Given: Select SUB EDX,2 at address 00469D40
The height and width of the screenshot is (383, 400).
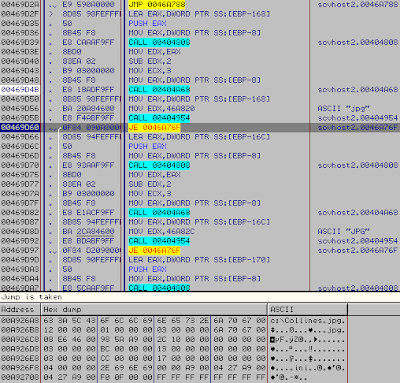Looking at the screenshot, I should pos(150,61).
